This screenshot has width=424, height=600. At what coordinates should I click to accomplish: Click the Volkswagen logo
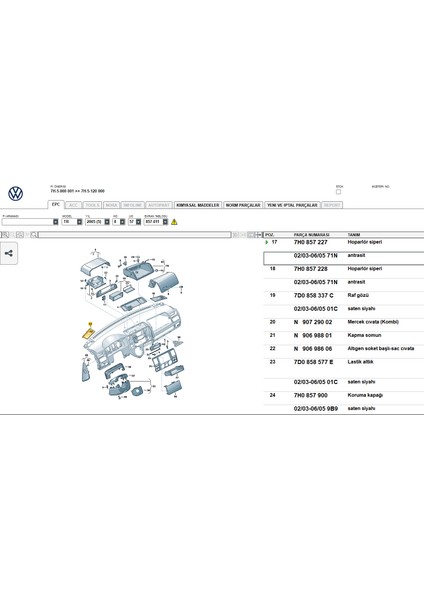16,194
